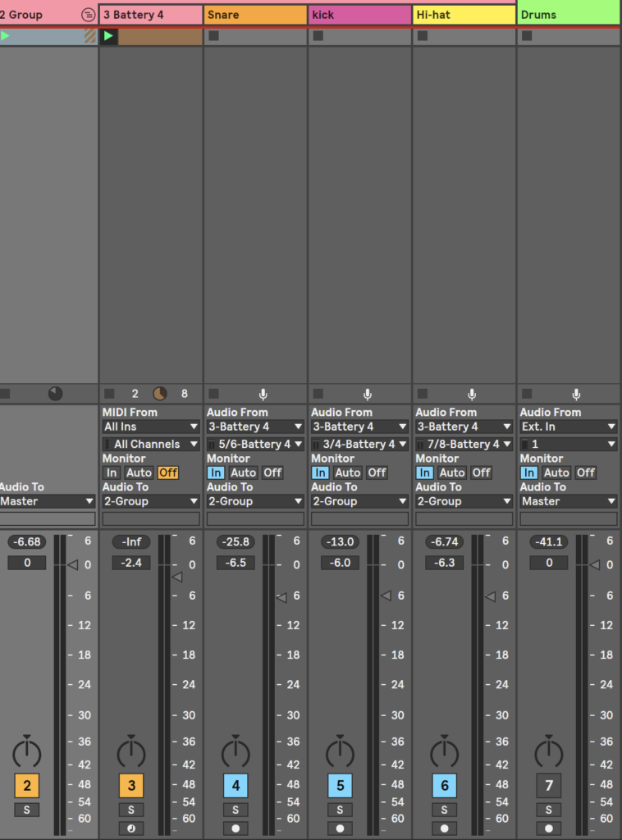Set the Drums track monitor to Auto
Image resolution: width=622 pixels, height=840 pixels.
pyautogui.click(x=556, y=472)
